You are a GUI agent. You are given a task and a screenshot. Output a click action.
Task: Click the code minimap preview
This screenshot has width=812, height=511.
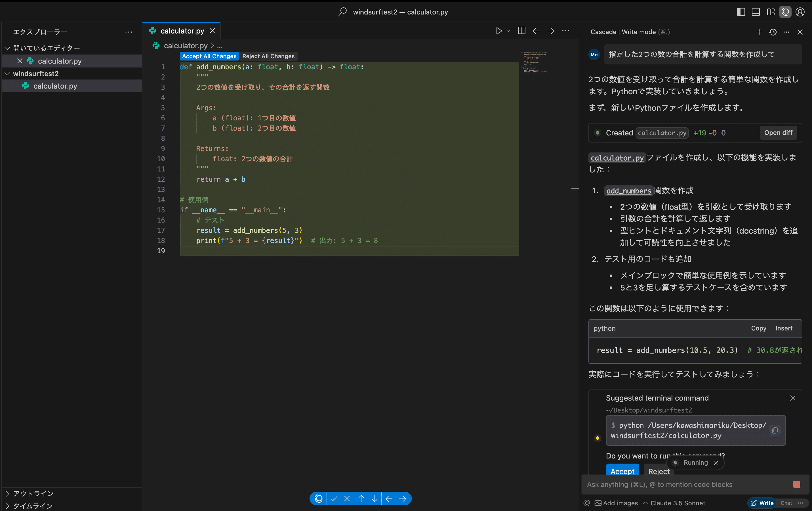(535, 62)
